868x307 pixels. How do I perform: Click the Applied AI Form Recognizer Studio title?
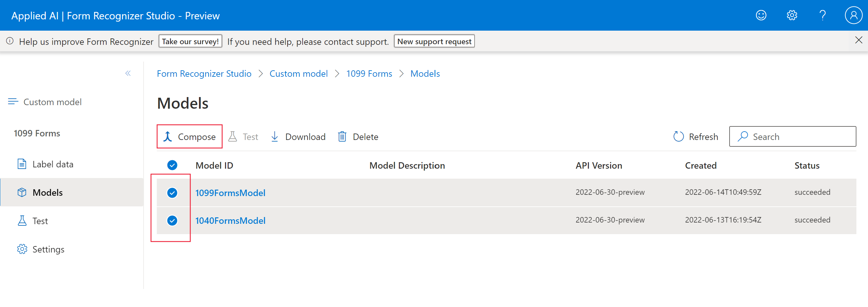pos(116,15)
